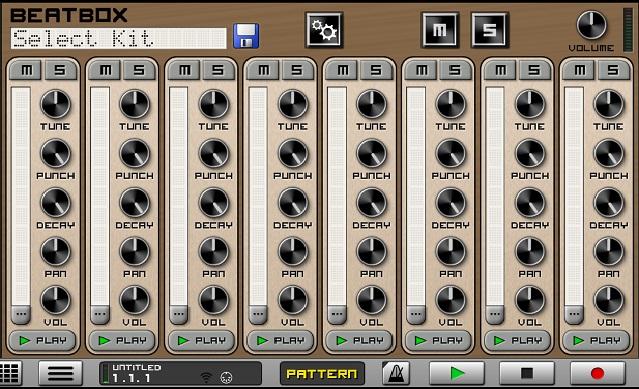The image size is (639, 389).
Task: Click the Play button on channel five
Action: tap(359, 341)
